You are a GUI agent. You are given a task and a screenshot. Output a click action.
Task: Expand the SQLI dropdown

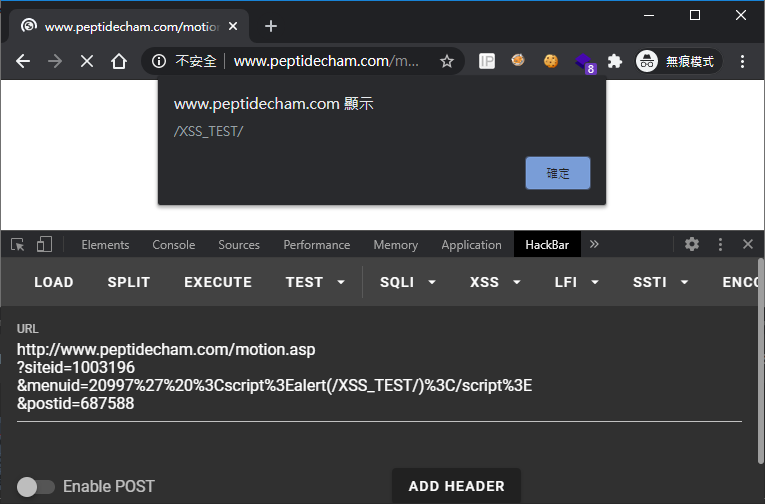point(408,282)
